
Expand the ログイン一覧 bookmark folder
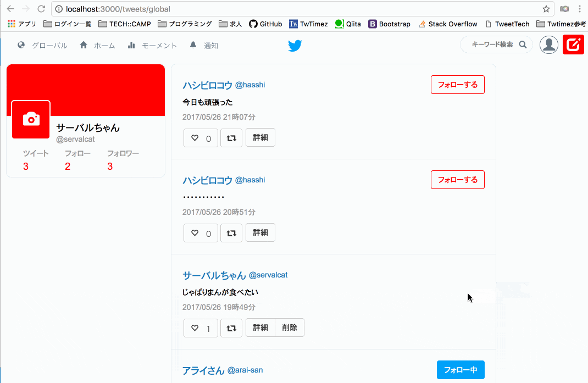(x=68, y=24)
